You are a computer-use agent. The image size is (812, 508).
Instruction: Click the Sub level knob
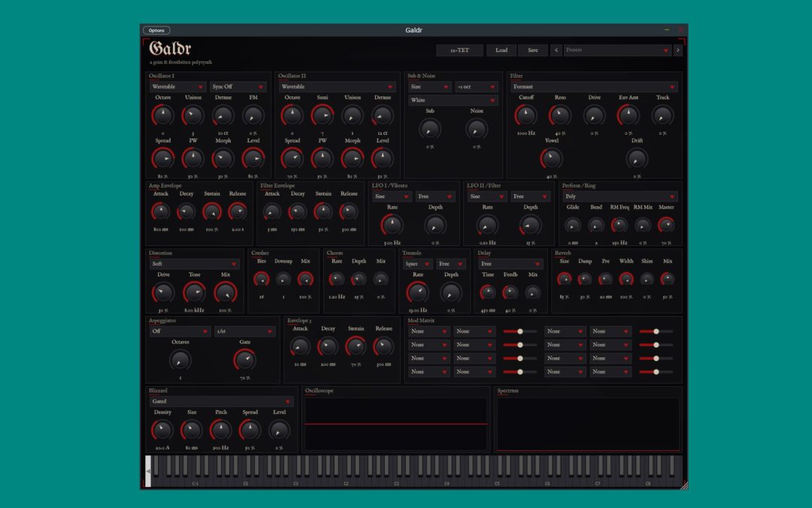430,129
